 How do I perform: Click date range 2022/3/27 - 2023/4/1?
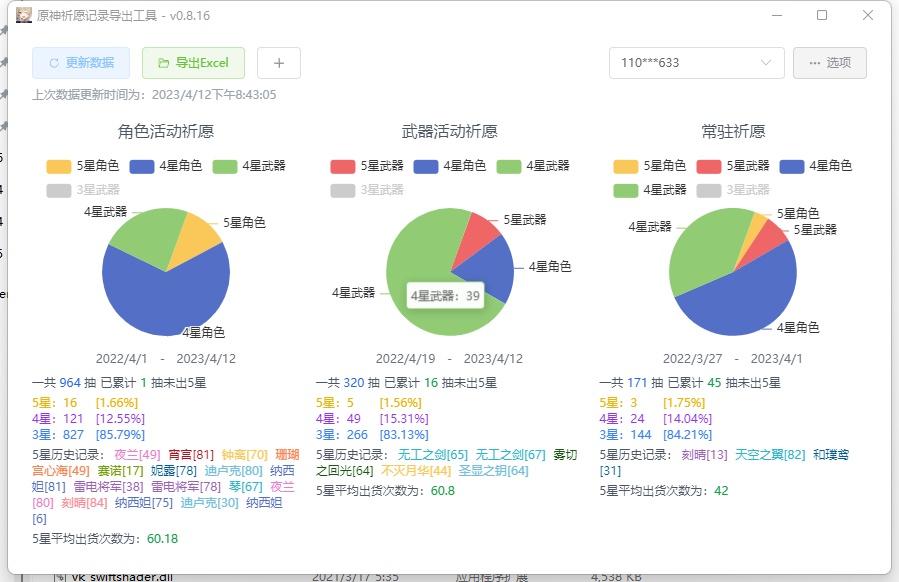(x=733, y=359)
